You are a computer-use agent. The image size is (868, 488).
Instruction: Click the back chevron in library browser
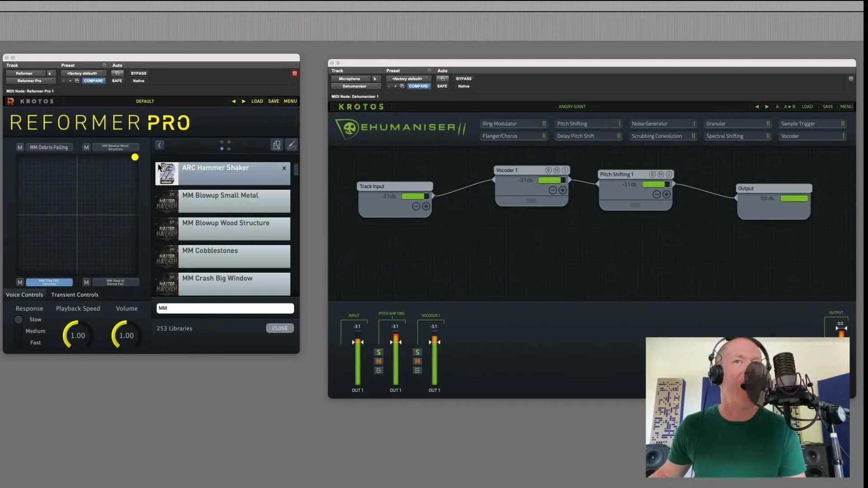pos(159,145)
